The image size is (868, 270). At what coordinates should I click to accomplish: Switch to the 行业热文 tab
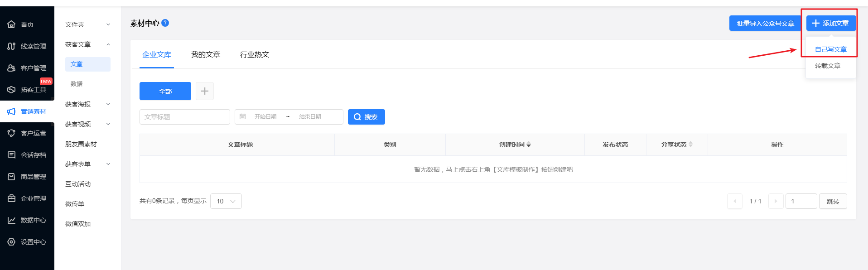[255, 54]
